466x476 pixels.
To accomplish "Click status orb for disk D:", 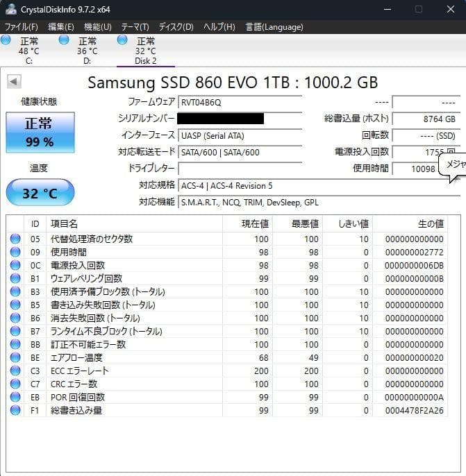I will click(64, 40).
